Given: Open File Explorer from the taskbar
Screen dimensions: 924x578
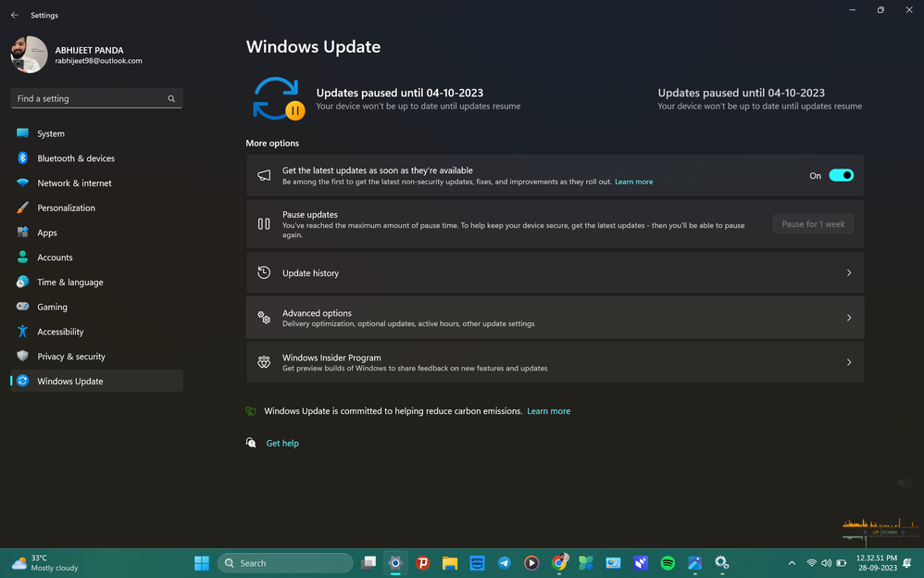Looking at the screenshot, I should tap(450, 563).
